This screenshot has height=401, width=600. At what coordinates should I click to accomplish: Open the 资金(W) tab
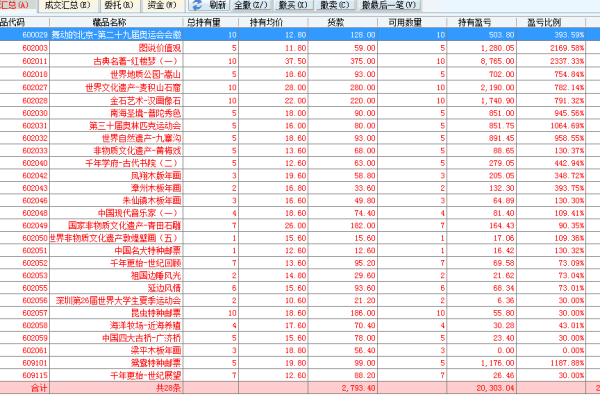162,5
